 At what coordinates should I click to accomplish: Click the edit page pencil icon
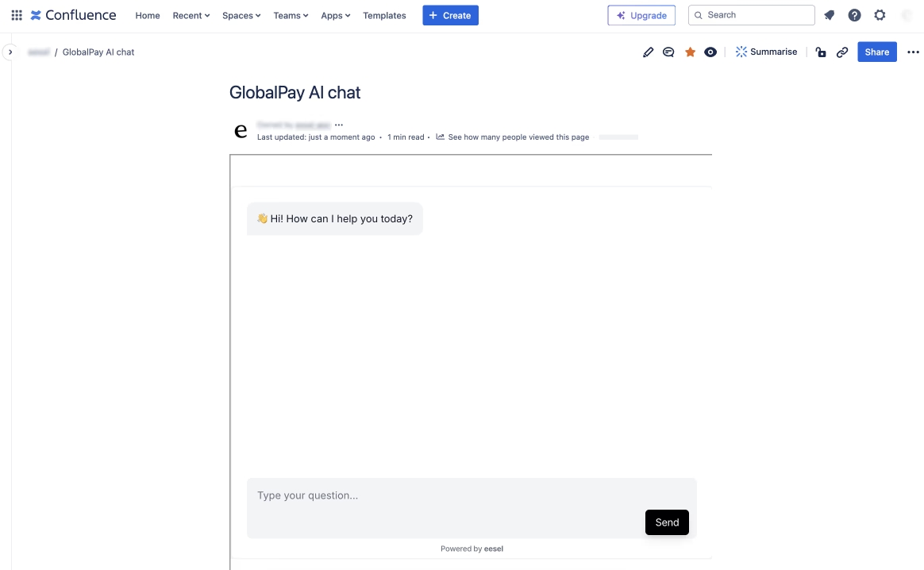click(x=649, y=52)
